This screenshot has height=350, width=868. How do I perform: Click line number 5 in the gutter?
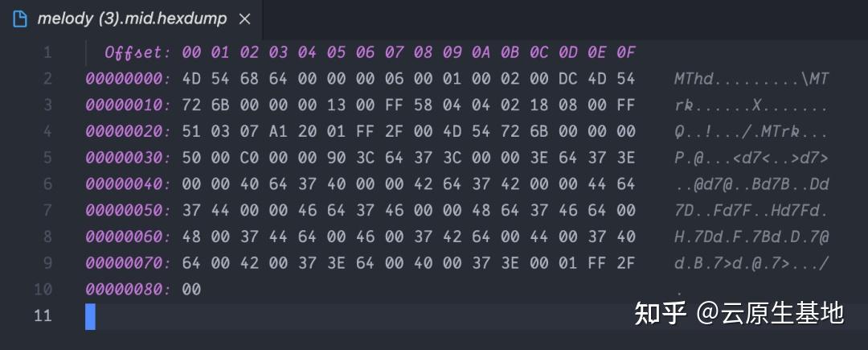(47, 158)
